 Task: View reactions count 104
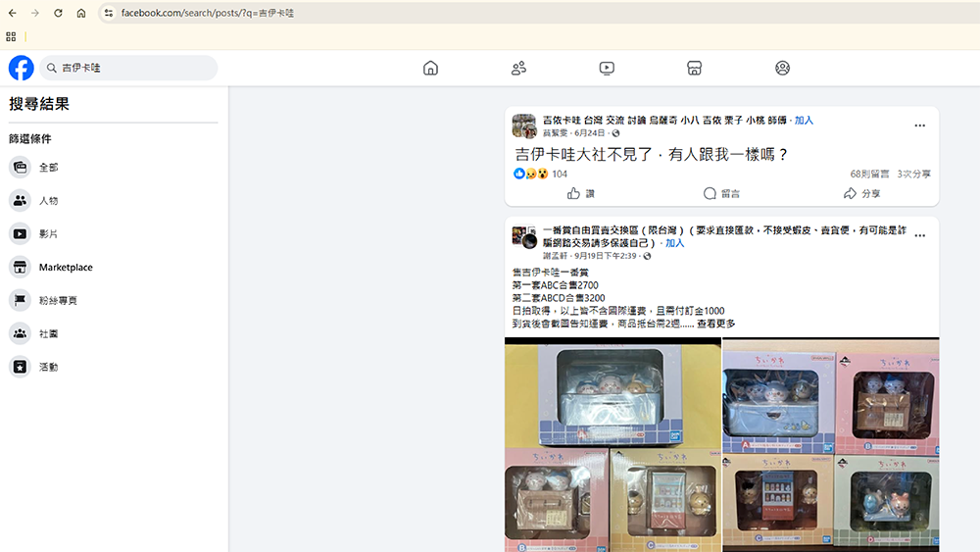pyautogui.click(x=560, y=174)
